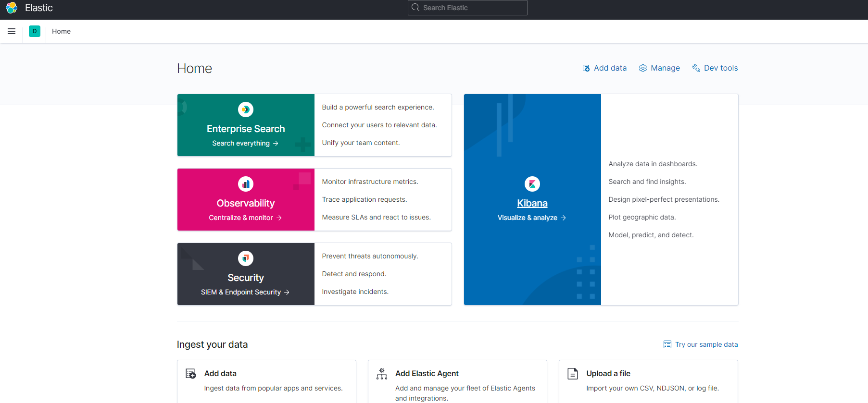Click the Enterprise Search logo icon

coord(246,110)
